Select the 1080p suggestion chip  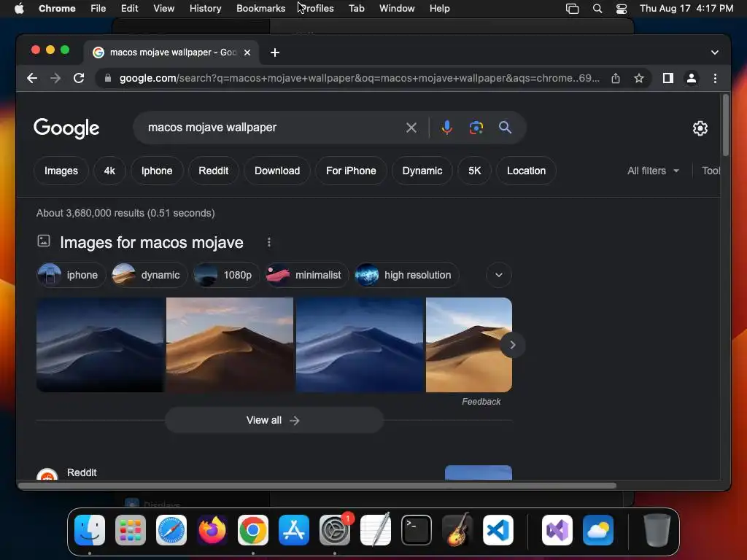click(226, 275)
